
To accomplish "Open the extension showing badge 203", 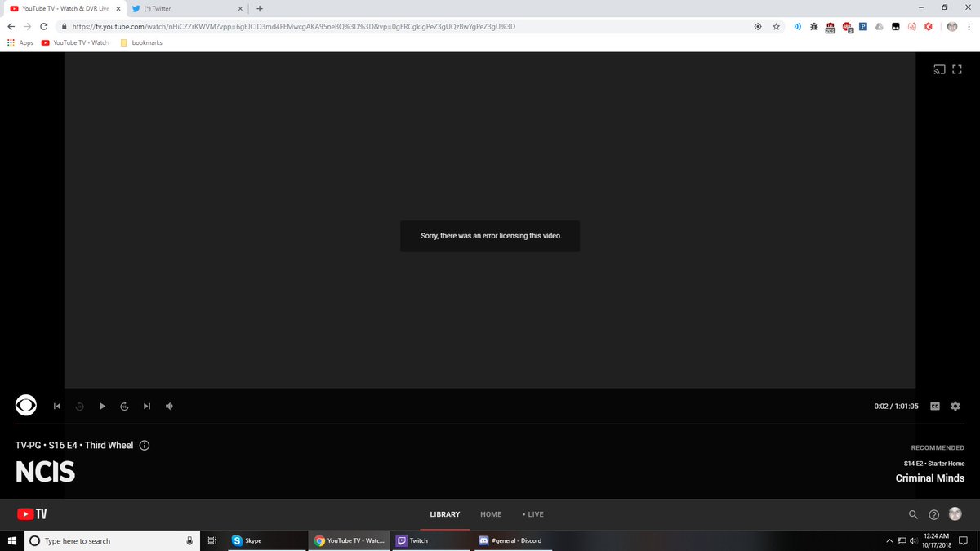I will (831, 27).
